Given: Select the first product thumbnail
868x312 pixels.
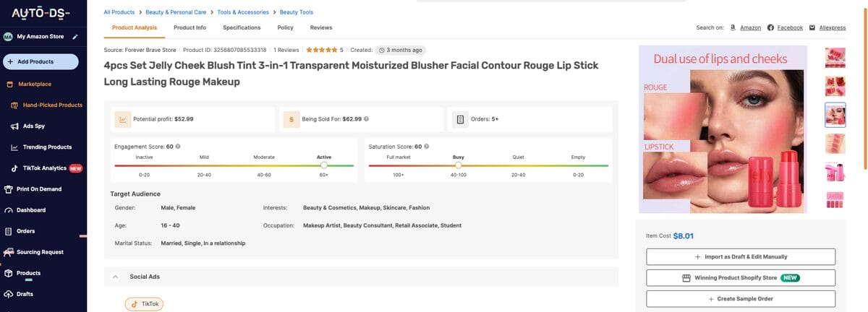Looking at the screenshot, I should click(x=835, y=56).
